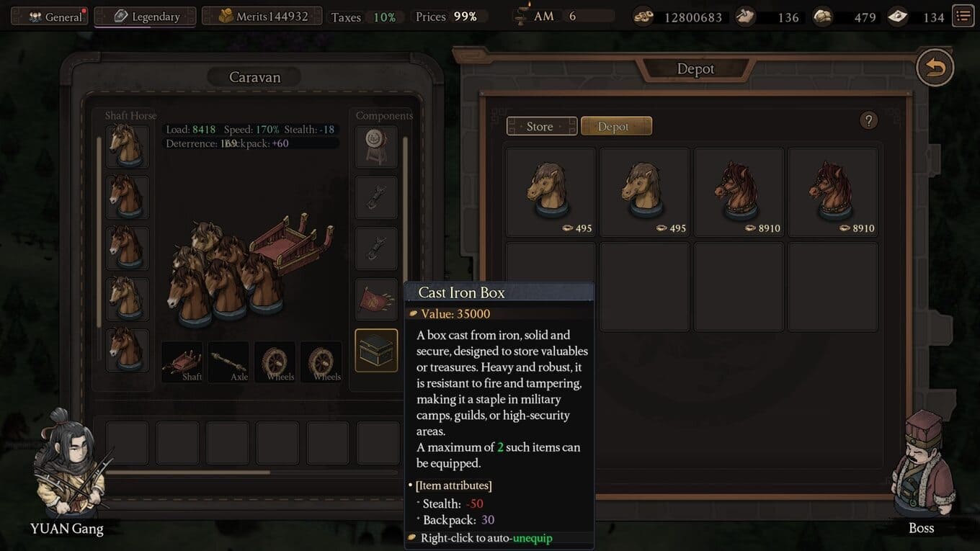980x551 pixels.
Task: Select the red flag banner component
Action: click(376, 300)
